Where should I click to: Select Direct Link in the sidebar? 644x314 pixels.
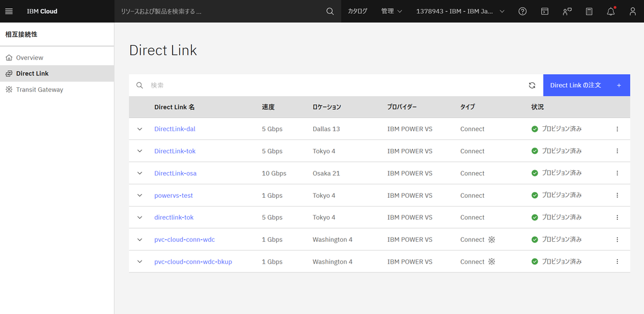pos(57,73)
